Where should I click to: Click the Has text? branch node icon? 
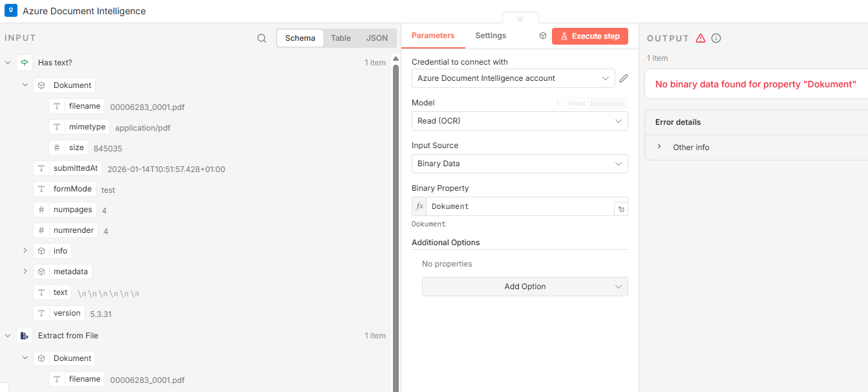tap(24, 62)
